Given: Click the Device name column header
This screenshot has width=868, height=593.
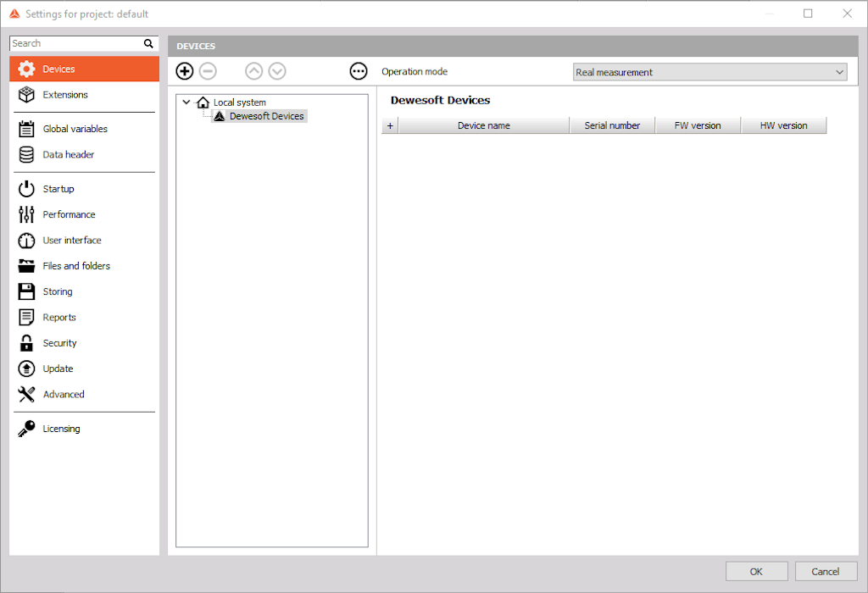Looking at the screenshot, I should pos(484,125).
